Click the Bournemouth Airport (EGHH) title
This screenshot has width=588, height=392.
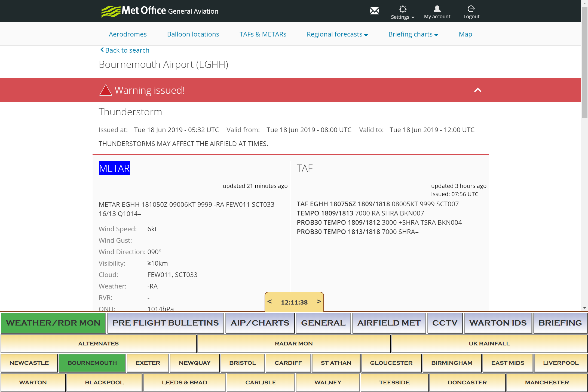click(x=163, y=65)
